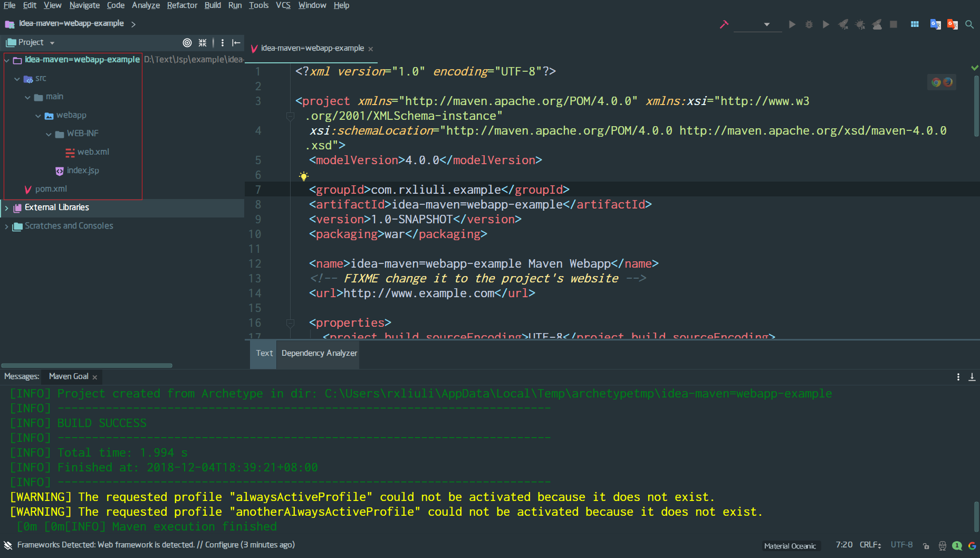Collapse the main folder node
The height and width of the screenshot is (558, 980).
pos(27,97)
